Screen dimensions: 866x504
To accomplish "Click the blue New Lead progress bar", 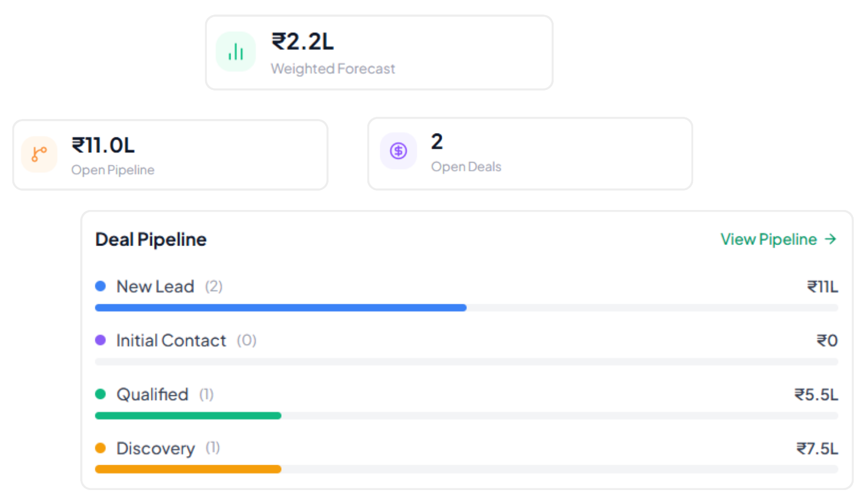I will coord(281,308).
